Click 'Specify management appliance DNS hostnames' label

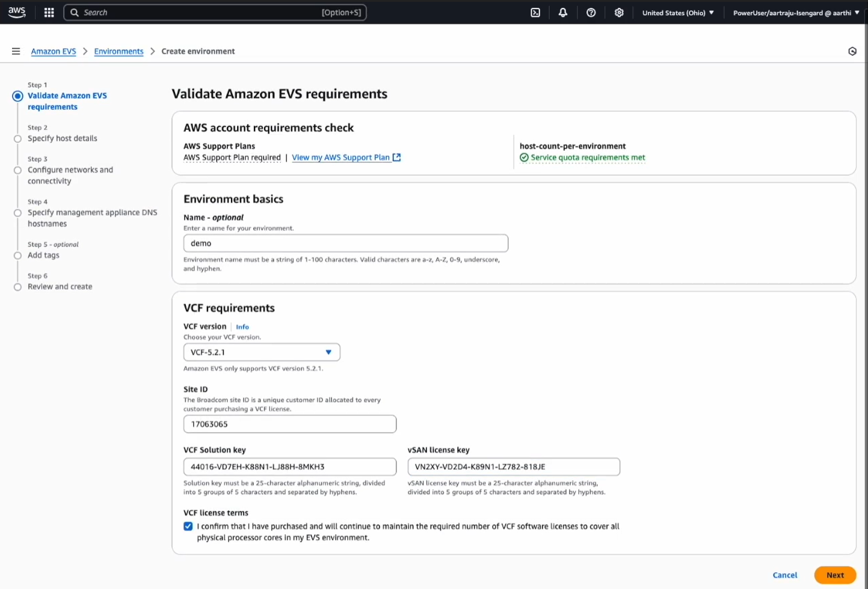click(x=93, y=218)
